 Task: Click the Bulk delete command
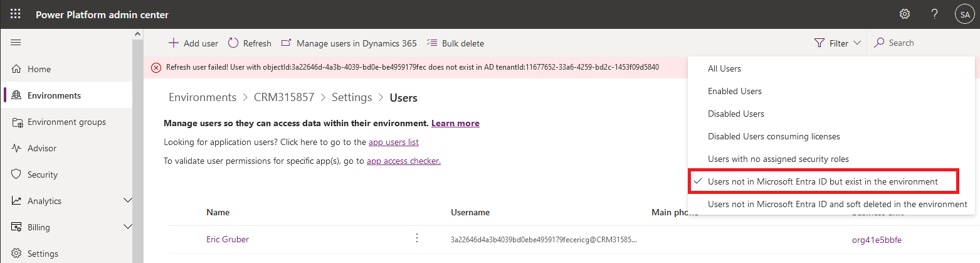[x=455, y=43]
